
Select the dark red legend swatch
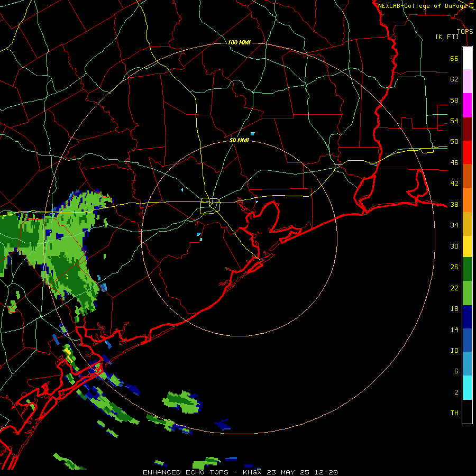click(x=467, y=129)
